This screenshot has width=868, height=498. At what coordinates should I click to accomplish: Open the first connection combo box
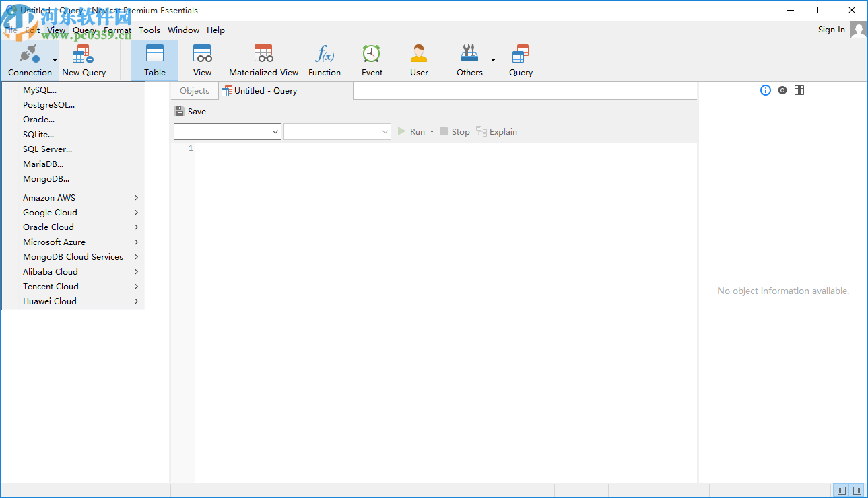click(x=228, y=132)
